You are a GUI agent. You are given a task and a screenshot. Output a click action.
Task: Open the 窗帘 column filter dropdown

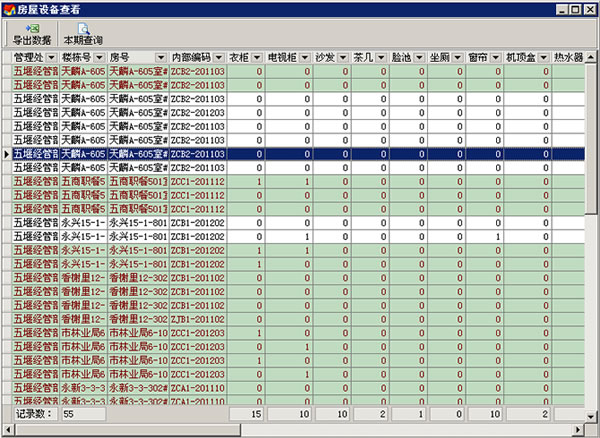click(494, 57)
